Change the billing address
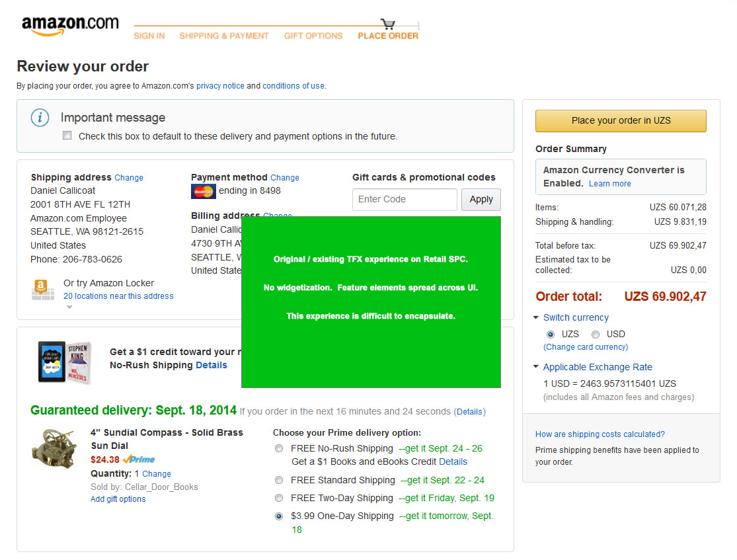The height and width of the screenshot is (560, 737). coord(278,214)
